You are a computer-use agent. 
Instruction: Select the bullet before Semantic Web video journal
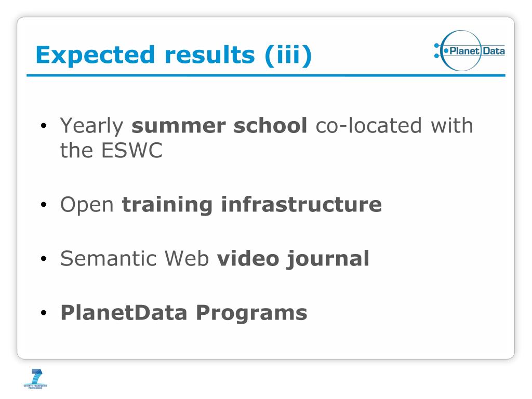(x=43, y=259)
